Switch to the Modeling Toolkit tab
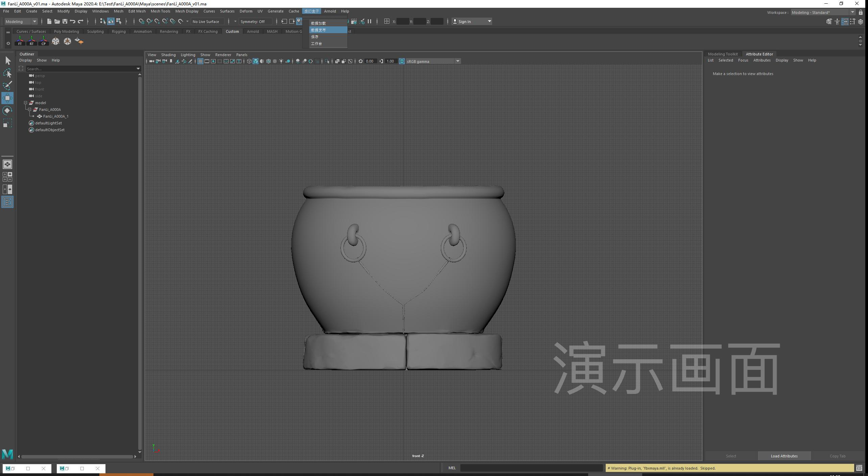Viewport: 868px width, 476px height. click(723, 54)
